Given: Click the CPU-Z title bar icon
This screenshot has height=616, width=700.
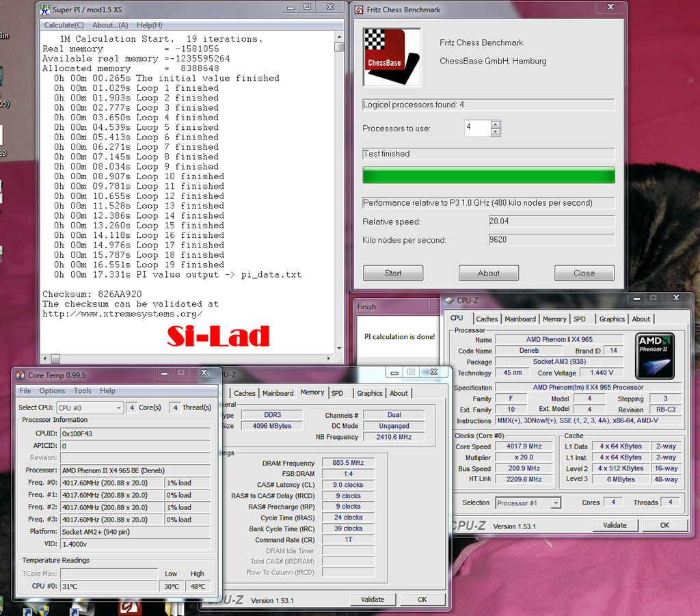Looking at the screenshot, I should [x=449, y=300].
